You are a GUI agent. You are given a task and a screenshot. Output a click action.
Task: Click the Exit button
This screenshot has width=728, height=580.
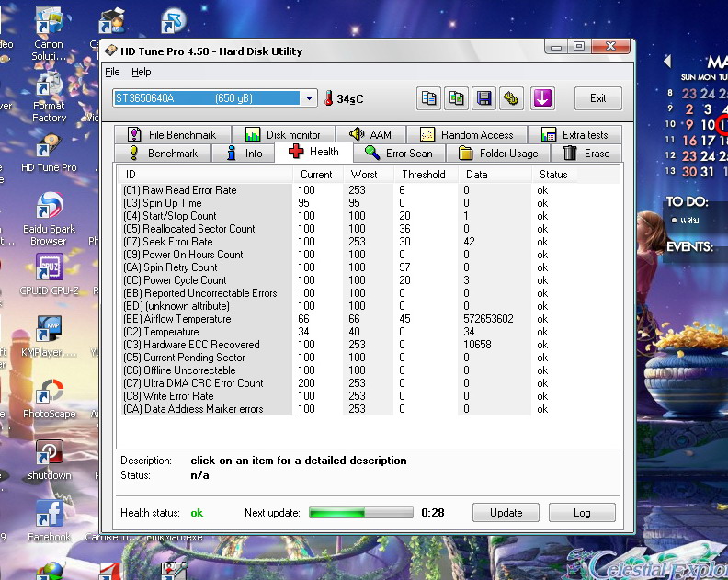[598, 98]
